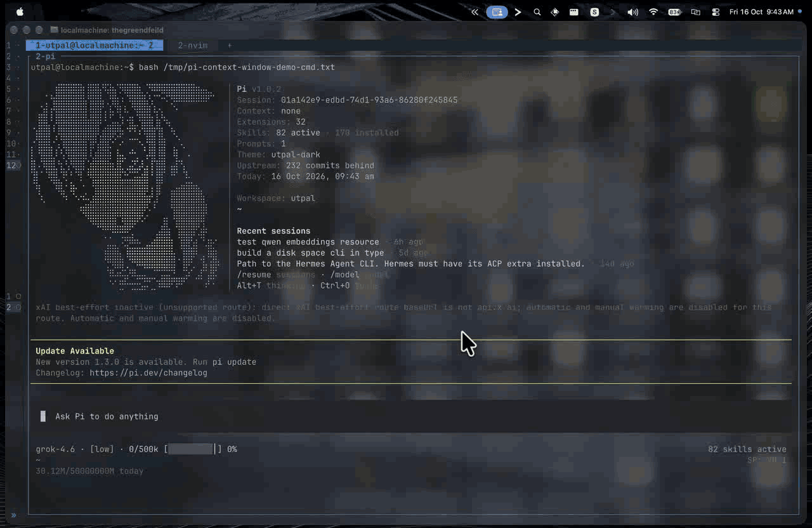This screenshot has height=528, width=812.
Task: Open Spotlight search magnifier in menu bar
Action: [537, 12]
